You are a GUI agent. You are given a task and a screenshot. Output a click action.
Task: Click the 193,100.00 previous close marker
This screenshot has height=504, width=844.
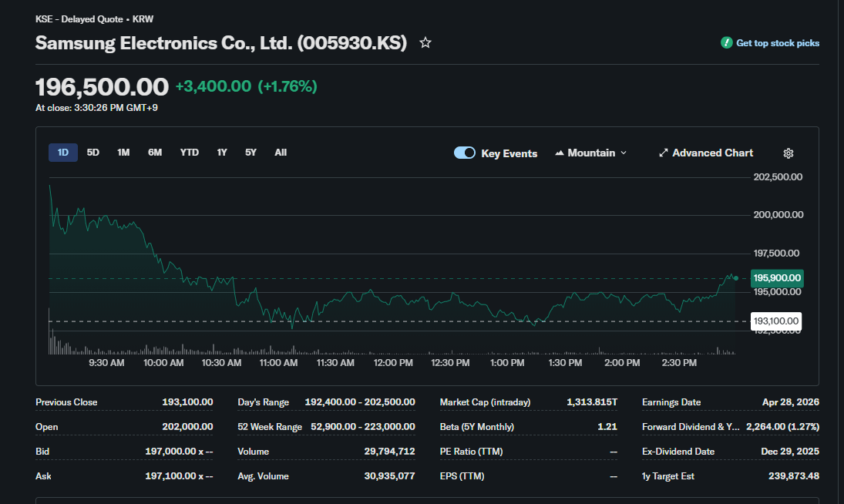775,321
